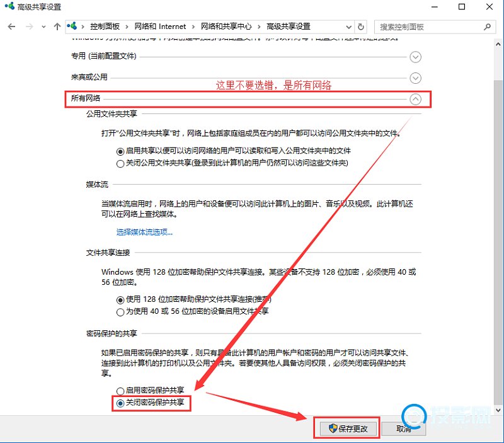
Task: Select 启用共享 for public folder sharing
Action: [x=120, y=151]
